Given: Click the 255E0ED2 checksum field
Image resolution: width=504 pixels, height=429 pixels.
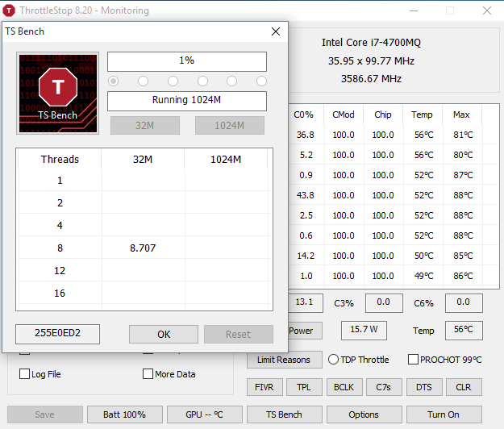Looking at the screenshot, I should [57, 334].
